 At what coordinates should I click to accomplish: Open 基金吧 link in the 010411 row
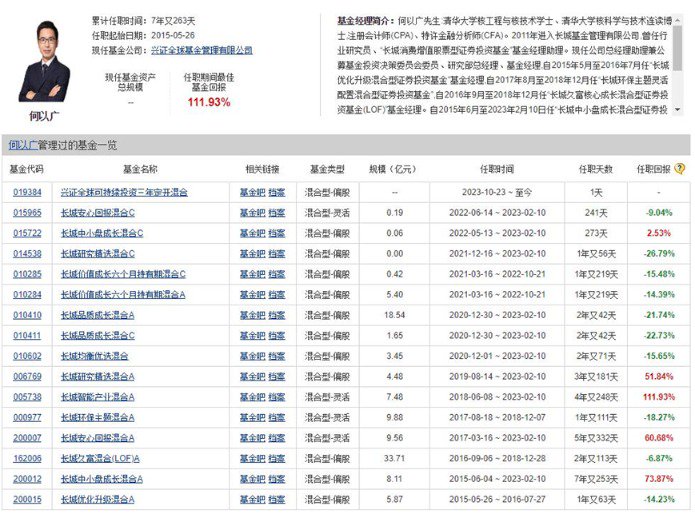(252, 335)
